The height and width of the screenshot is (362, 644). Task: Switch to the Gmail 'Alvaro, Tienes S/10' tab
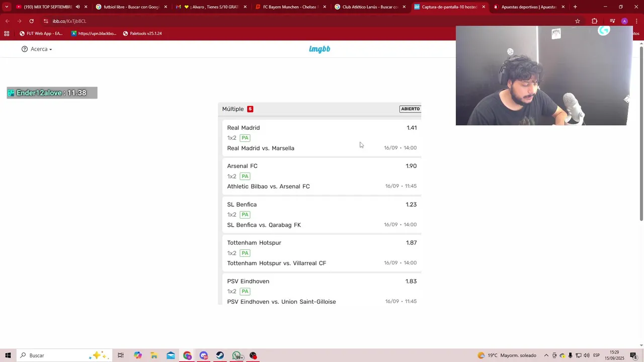[x=211, y=7]
